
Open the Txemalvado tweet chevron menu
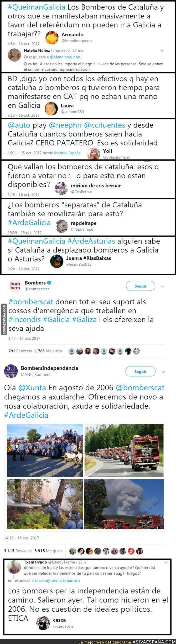tap(166, 562)
